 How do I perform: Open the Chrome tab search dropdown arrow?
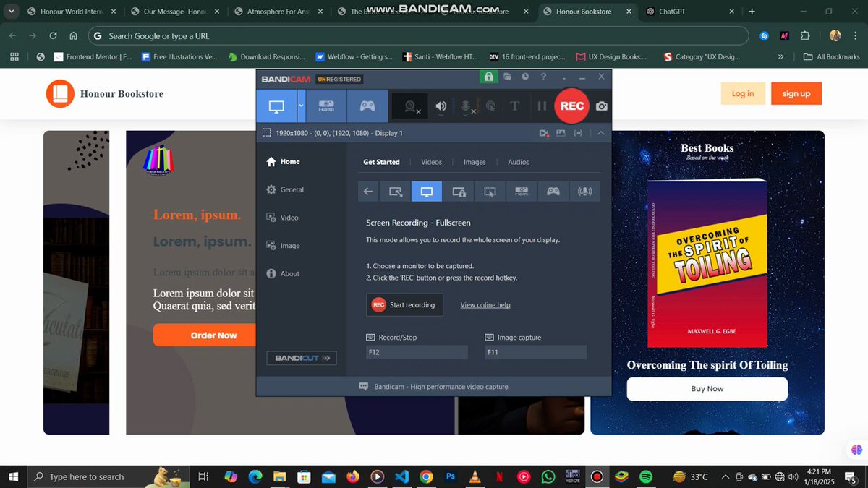12,12
